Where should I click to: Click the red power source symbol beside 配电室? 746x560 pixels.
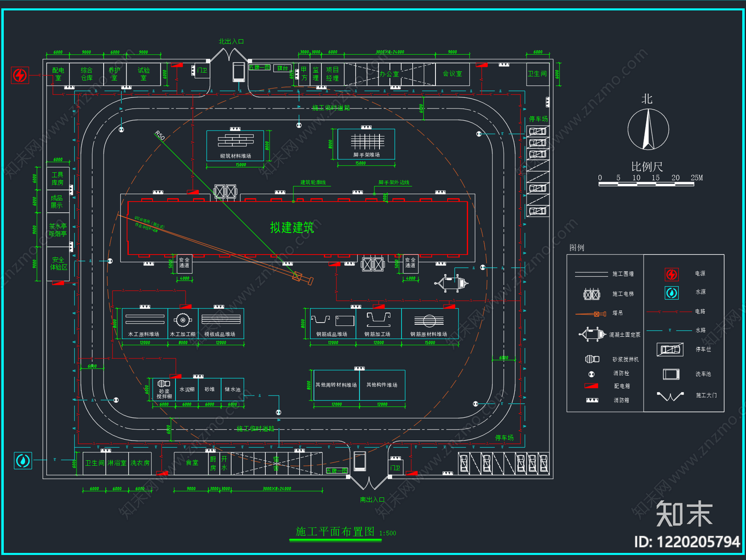(x=20, y=75)
